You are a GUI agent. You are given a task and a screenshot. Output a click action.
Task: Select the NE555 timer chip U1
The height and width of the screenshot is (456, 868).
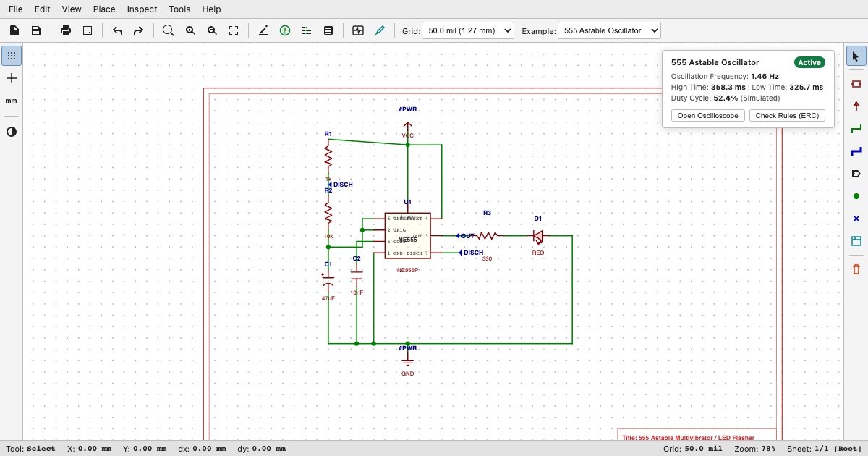407,235
